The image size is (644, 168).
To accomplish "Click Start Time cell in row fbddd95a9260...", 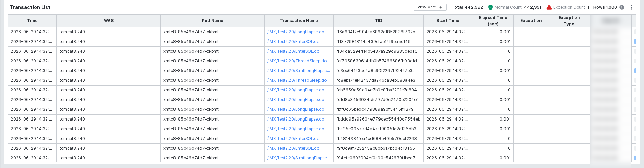I will pos(448,119).
